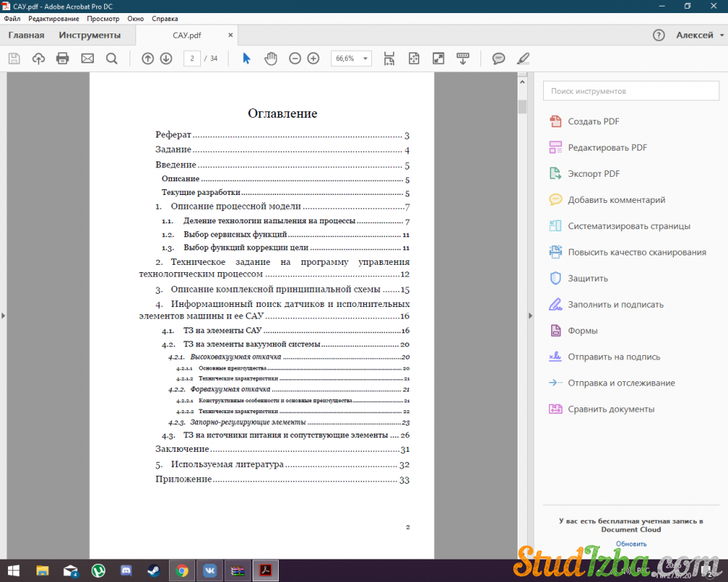
Task: Open the 66,6% zoom level dropdown
Action: click(351, 58)
